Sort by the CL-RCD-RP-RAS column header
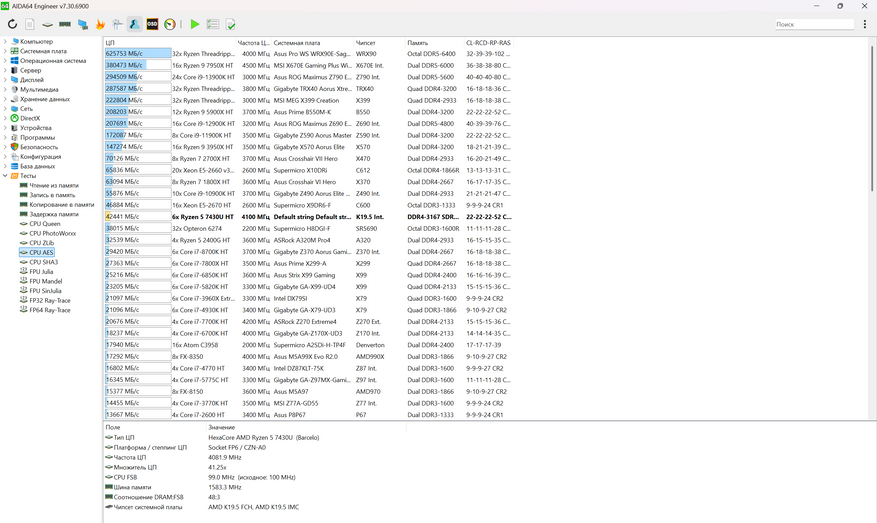The width and height of the screenshot is (877, 523). (488, 43)
